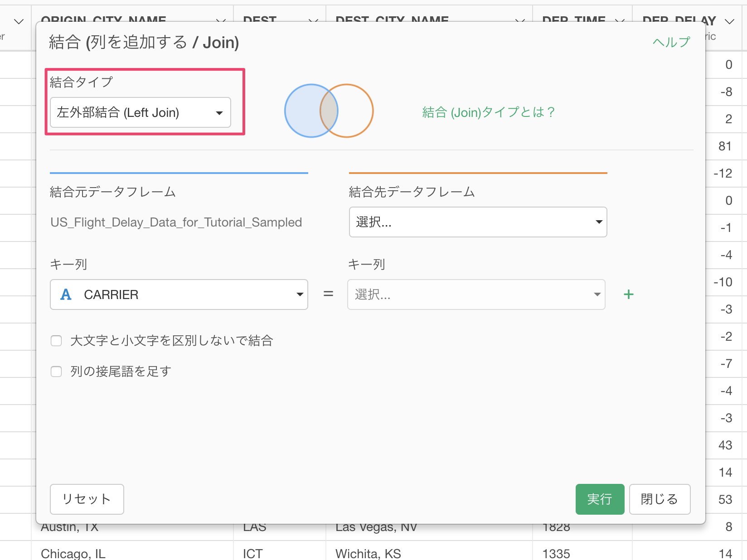Screen dimensions: 747x560
Task: Enable 列の接尾語を足す checkbox
Action: click(x=56, y=372)
